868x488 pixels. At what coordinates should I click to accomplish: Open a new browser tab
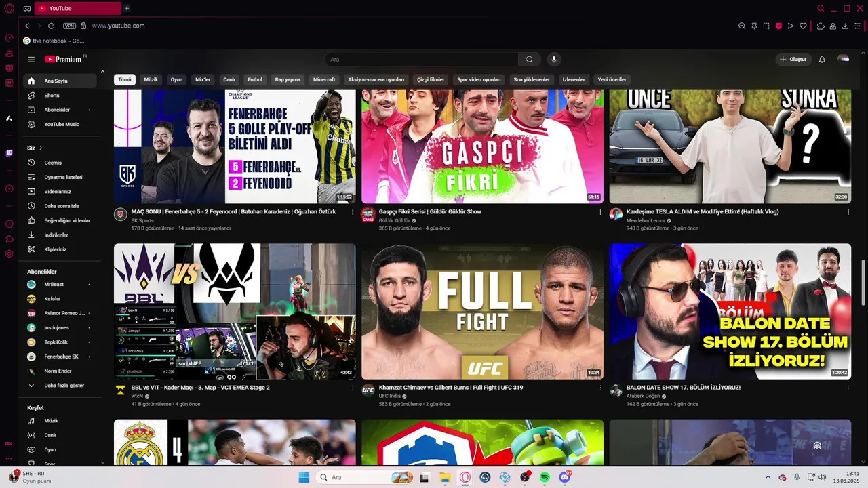[x=126, y=8]
